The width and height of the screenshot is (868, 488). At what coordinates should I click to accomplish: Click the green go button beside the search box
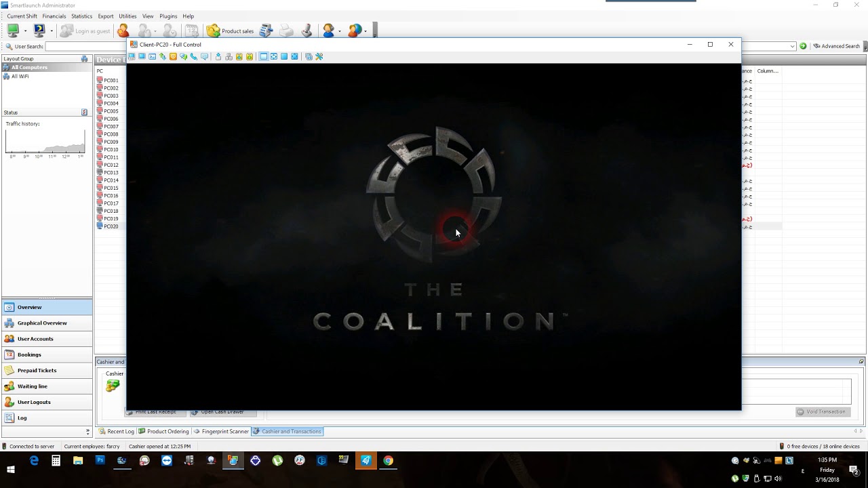(803, 46)
